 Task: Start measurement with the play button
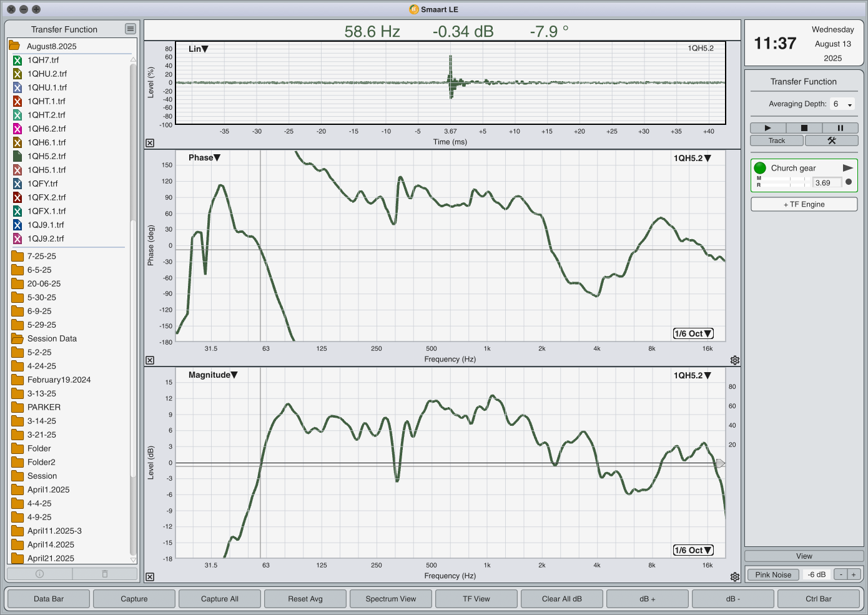pyautogui.click(x=767, y=128)
